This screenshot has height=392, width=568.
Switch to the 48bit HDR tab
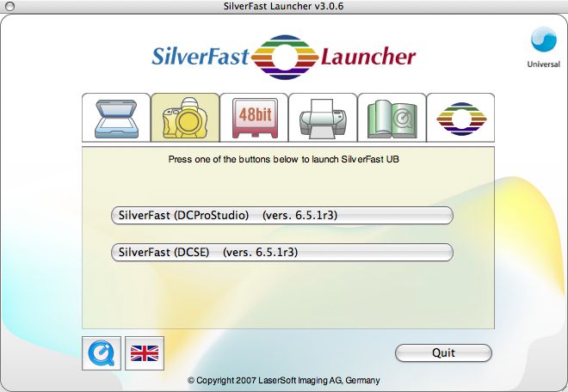pyautogui.click(x=254, y=119)
